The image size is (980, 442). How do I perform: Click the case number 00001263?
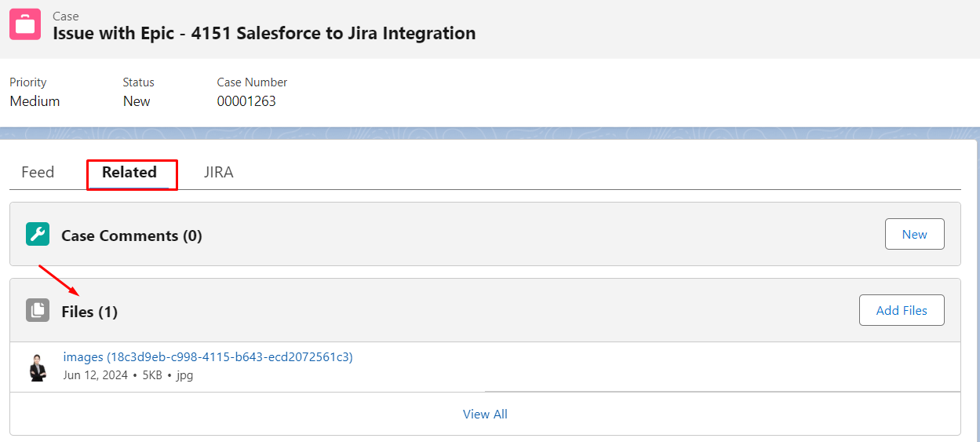click(x=246, y=101)
